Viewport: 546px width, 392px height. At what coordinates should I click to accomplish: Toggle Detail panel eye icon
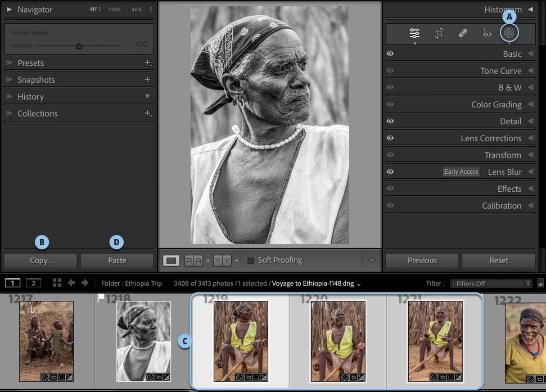[390, 121]
